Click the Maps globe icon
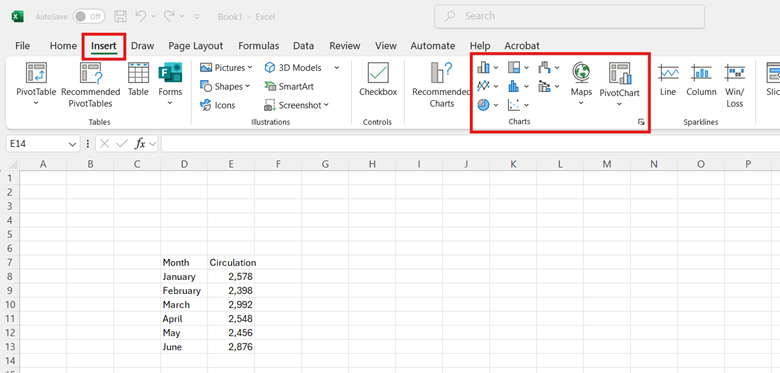This screenshot has height=373, width=780. (x=581, y=73)
